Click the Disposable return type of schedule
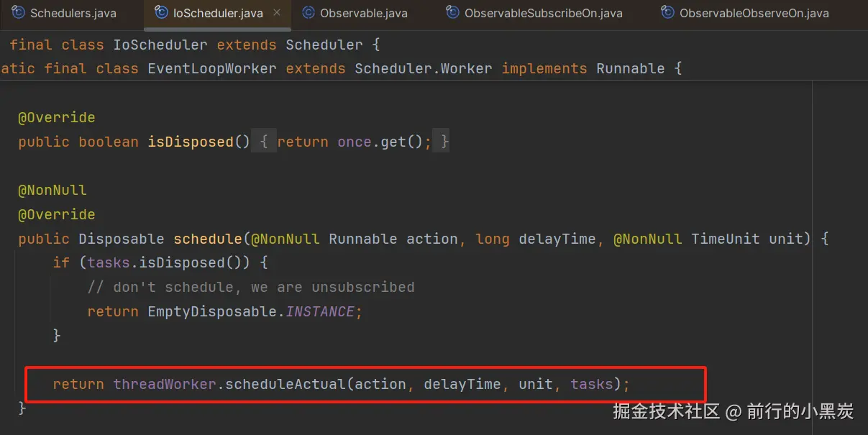This screenshot has height=435, width=868. 122,239
